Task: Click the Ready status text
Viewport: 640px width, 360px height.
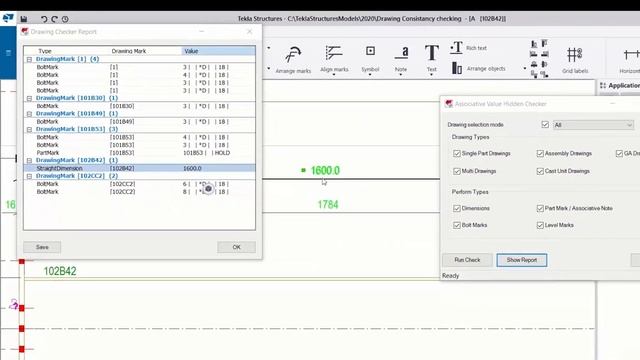Action: coord(451,276)
